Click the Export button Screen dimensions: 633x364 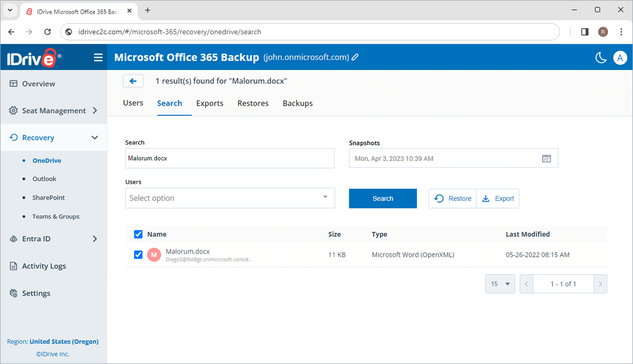(x=498, y=199)
